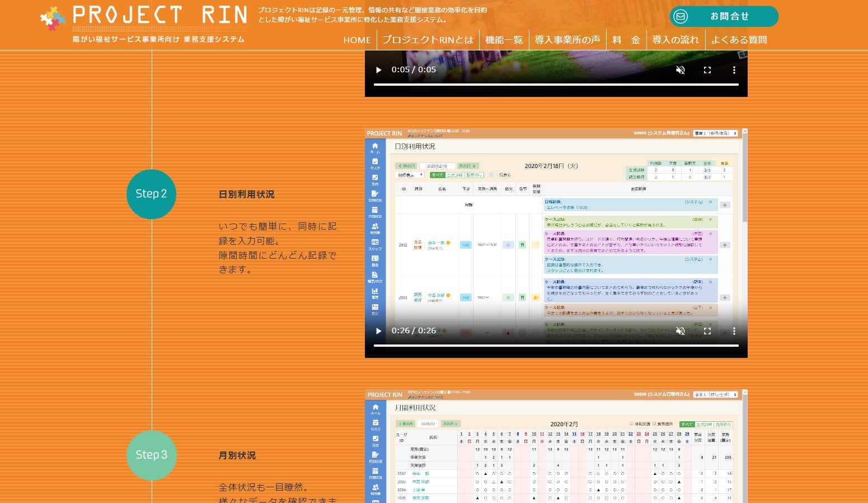
Task: Open 導入事業所の声 menu item
Action: click(x=567, y=40)
